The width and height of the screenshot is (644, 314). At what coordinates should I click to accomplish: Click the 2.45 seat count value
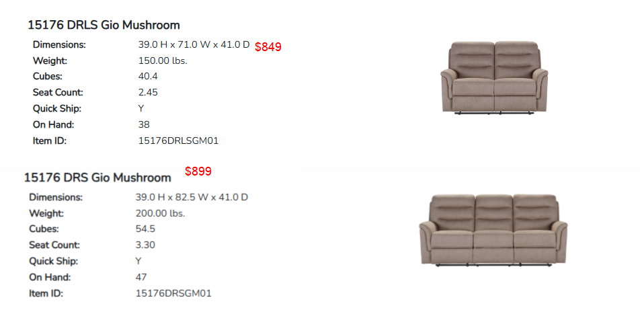(x=148, y=93)
